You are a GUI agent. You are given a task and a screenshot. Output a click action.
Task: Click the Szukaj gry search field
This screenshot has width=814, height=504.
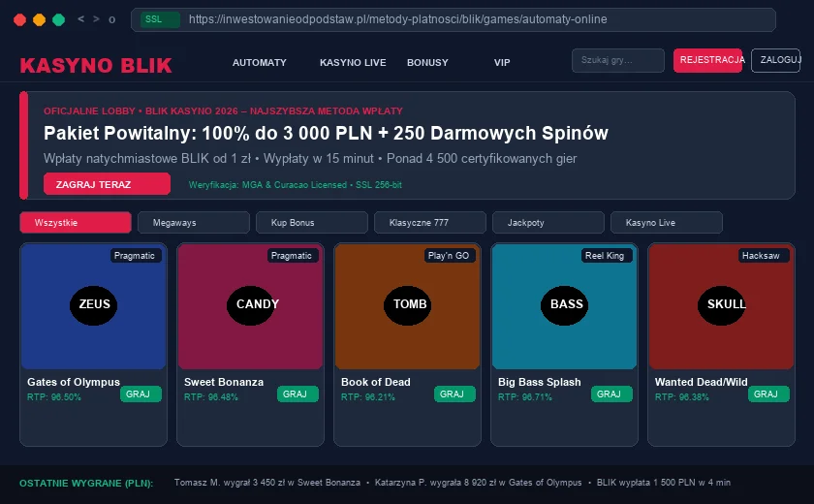(618, 60)
